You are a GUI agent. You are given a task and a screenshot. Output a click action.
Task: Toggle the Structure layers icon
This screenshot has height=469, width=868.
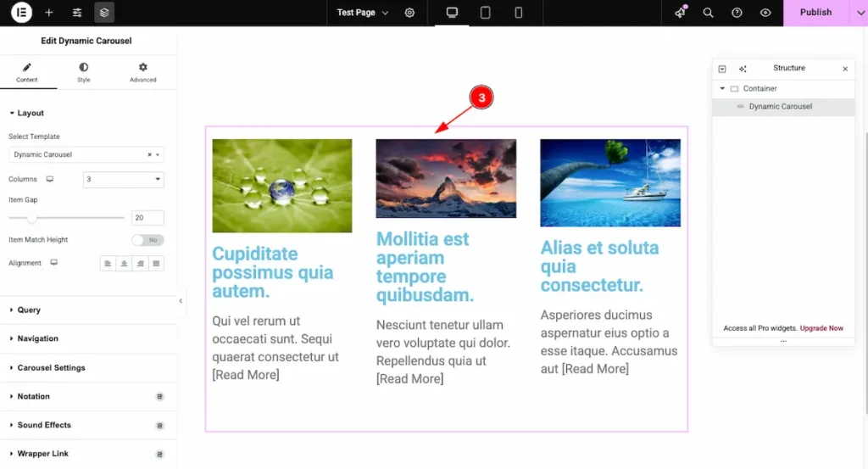104,13
